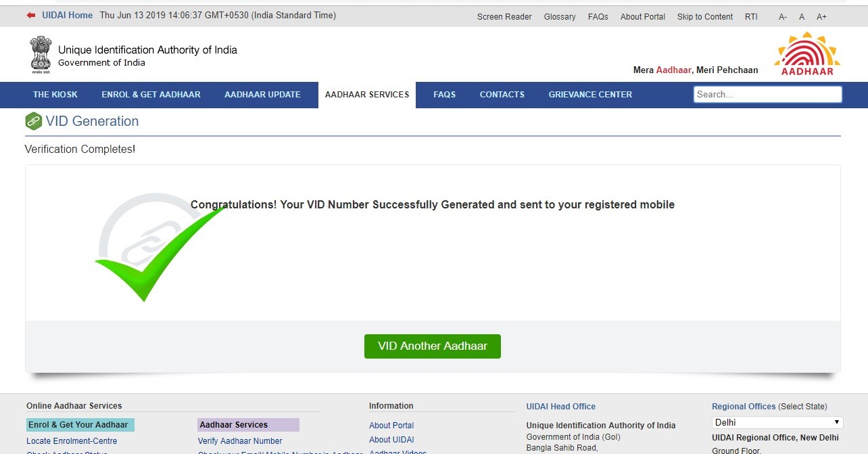Select the AADHAAR SERVICES tab
This screenshot has height=454, width=868.
point(367,95)
